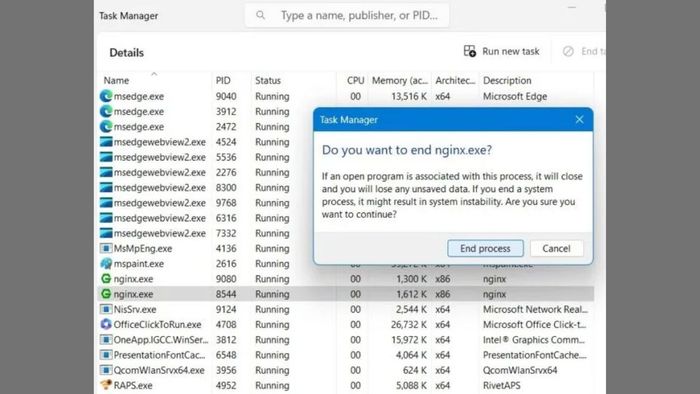700x394 pixels.
Task: Select the MsMpEng.exe process name
Action: point(143,249)
